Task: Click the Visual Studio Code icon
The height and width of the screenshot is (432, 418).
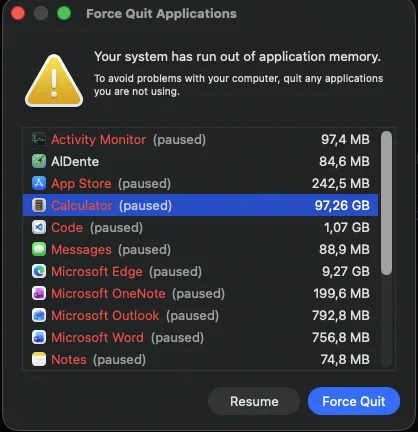Action: tap(39, 227)
